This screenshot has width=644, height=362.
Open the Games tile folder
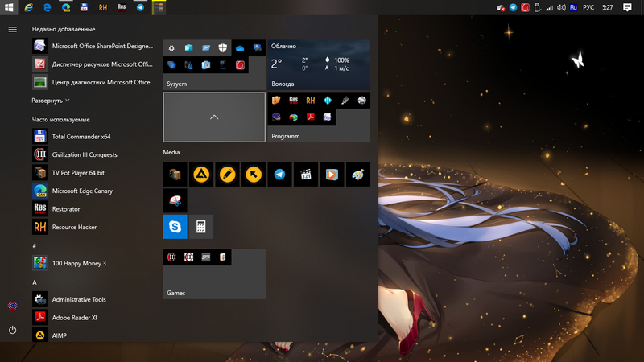pos(214,274)
